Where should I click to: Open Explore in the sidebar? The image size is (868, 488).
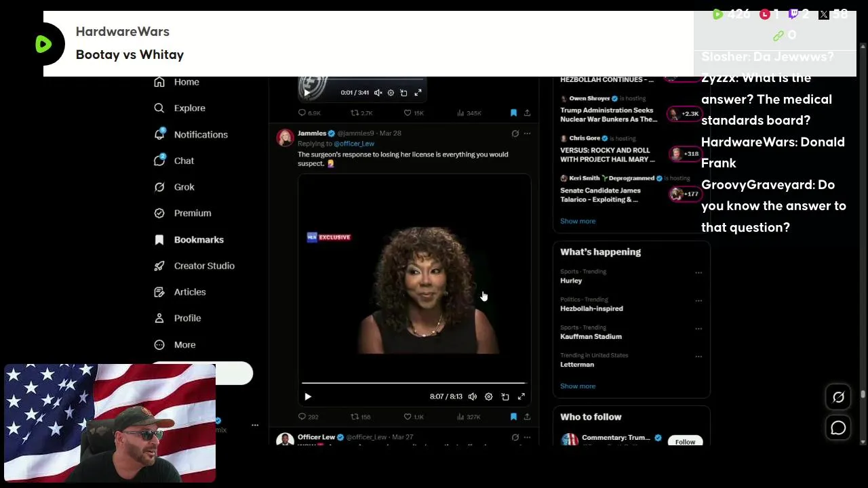coord(180,108)
